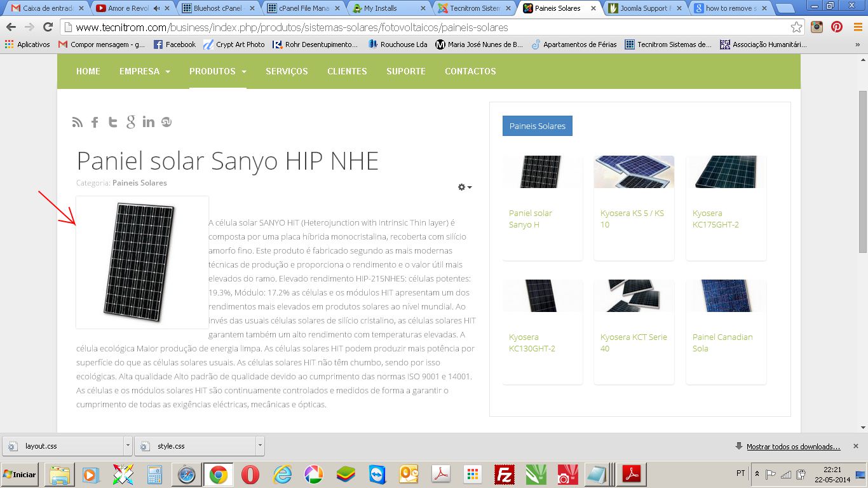Share the article on Google icon
868x488 pixels.
[131, 122]
